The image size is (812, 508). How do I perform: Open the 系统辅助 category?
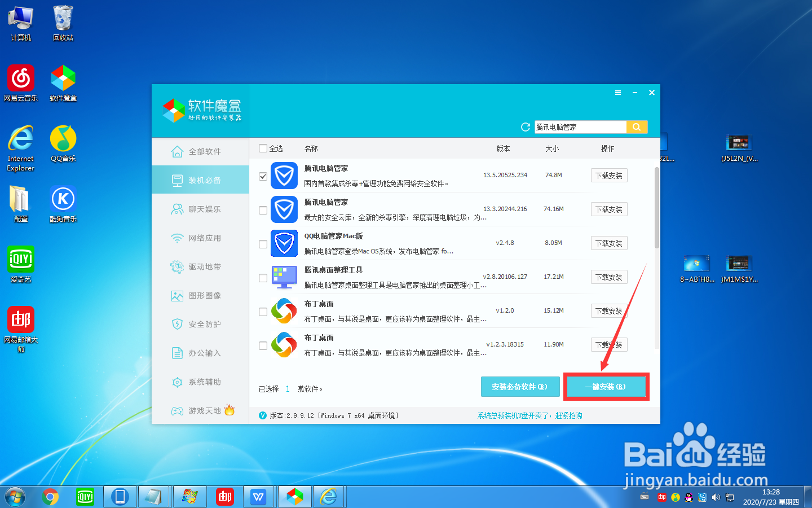(x=200, y=382)
